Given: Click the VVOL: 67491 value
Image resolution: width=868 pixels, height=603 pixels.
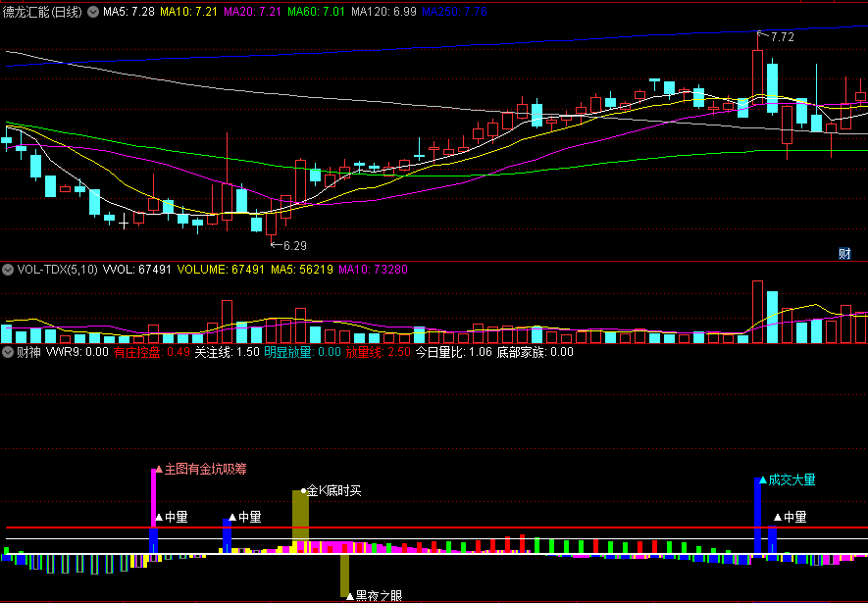Looking at the screenshot, I should pos(136,270).
